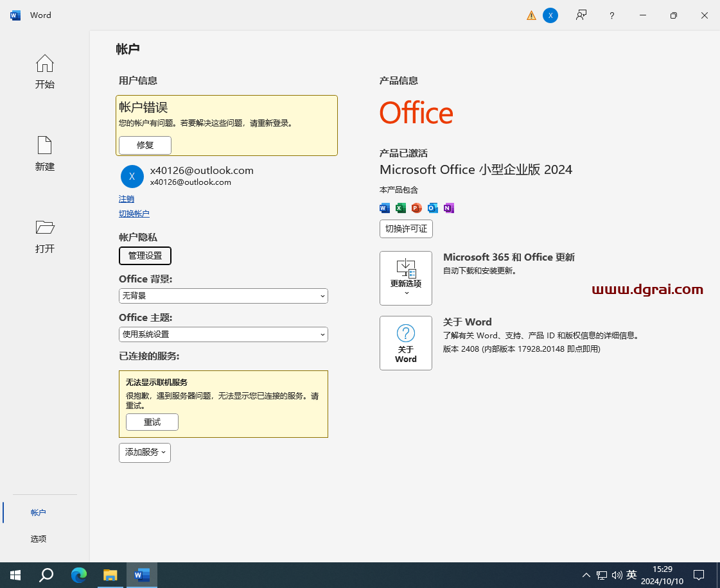Open the Office 主题 theme dropdown
Image resolution: width=720 pixels, height=588 pixels.
tap(223, 334)
